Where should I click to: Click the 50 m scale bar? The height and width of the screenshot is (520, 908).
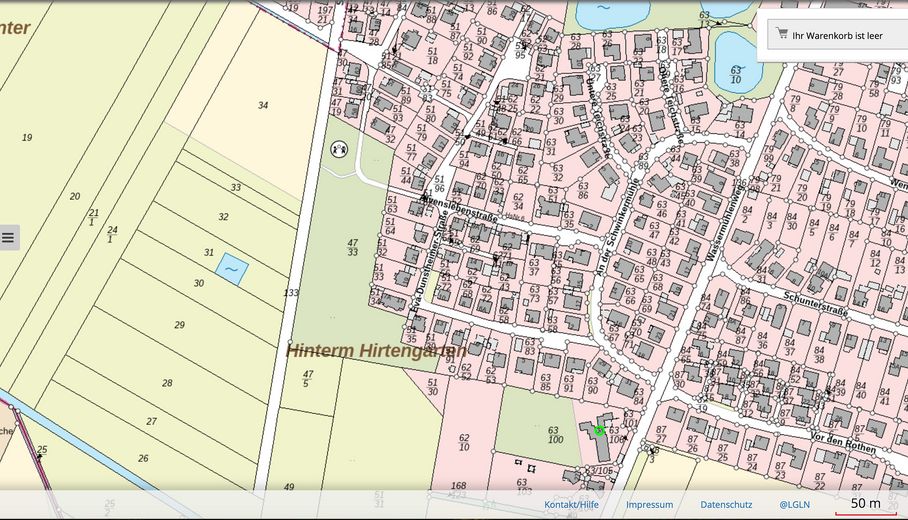[865, 505]
